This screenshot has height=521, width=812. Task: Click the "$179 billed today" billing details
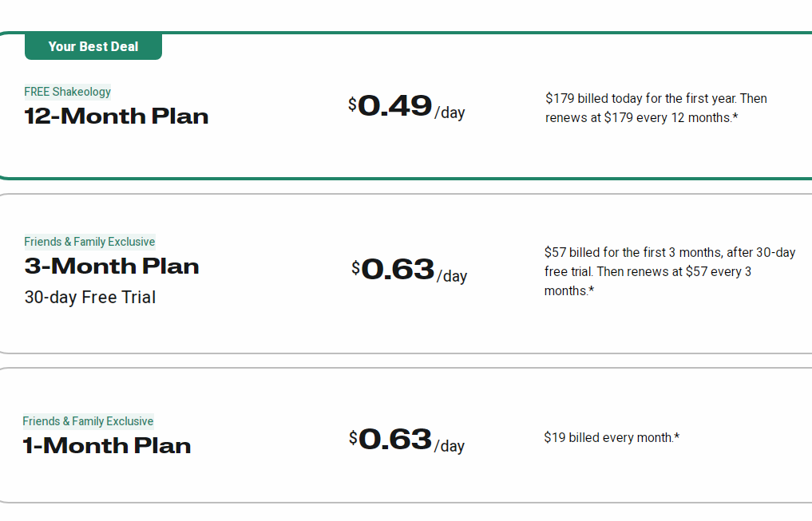click(656, 108)
